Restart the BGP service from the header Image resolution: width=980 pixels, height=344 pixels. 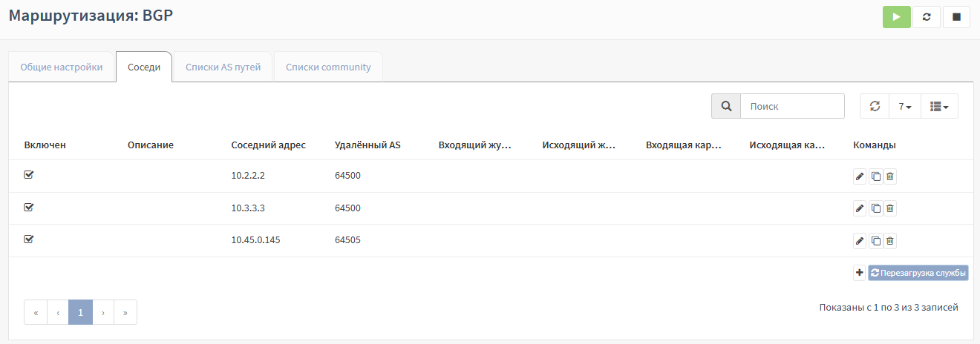pyautogui.click(x=927, y=16)
